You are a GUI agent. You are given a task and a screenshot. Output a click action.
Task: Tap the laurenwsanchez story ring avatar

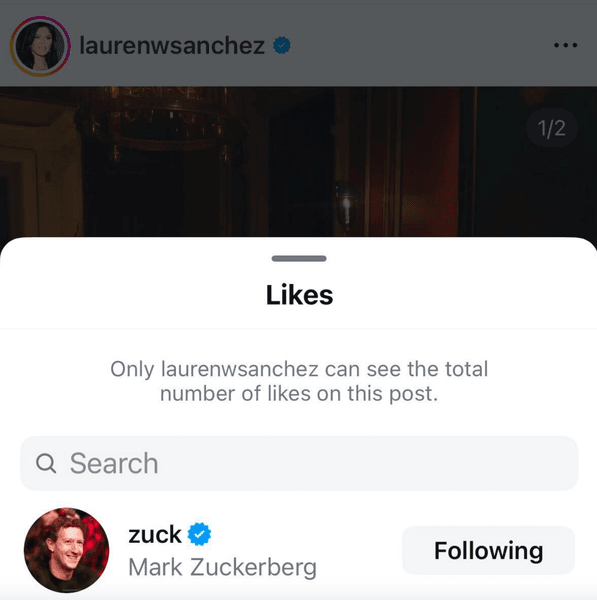point(40,46)
